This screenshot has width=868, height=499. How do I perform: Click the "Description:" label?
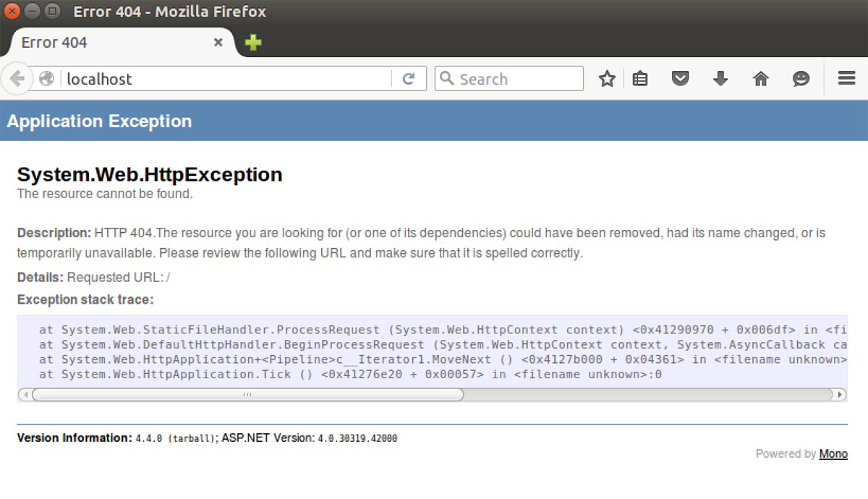(54, 233)
